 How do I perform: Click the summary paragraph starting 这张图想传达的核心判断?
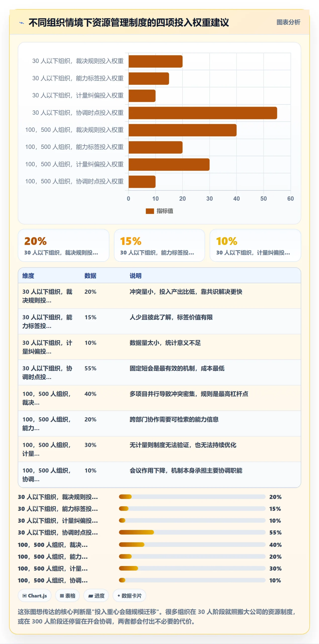click(x=157, y=616)
